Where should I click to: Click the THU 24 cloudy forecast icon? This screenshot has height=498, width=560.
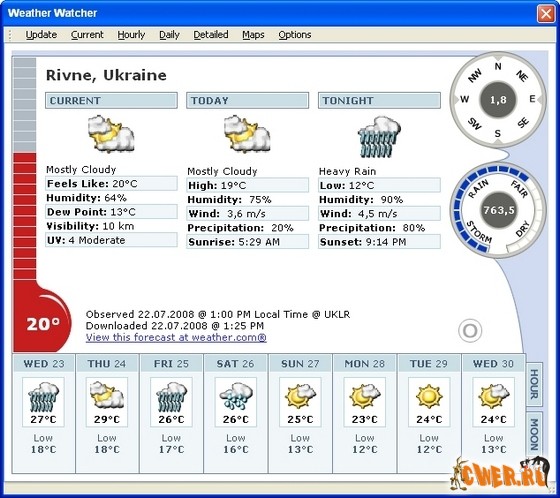tap(107, 395)
